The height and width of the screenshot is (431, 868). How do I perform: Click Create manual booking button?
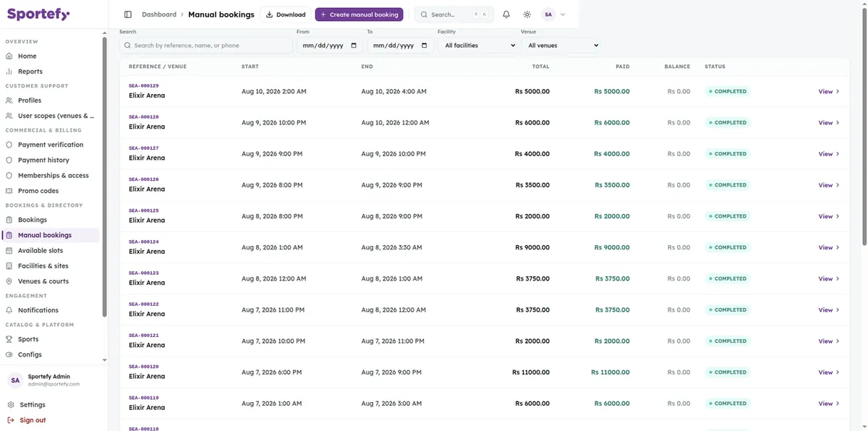(359, 14)
